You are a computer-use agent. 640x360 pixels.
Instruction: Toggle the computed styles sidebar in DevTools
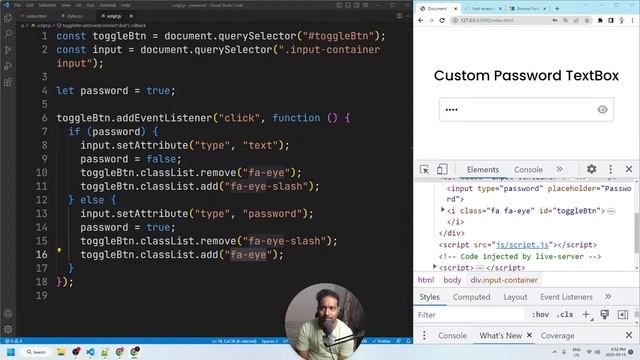click(x=623, y=314)
